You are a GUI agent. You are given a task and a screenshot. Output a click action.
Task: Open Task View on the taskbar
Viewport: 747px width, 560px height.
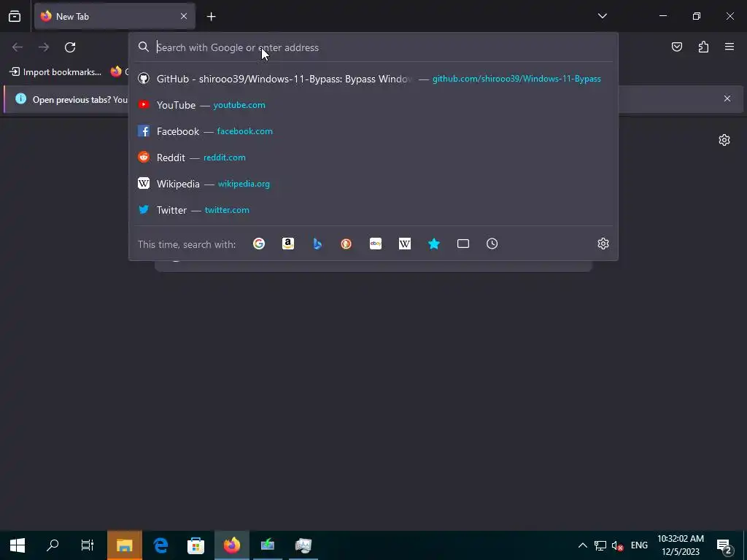coord(88,545)
